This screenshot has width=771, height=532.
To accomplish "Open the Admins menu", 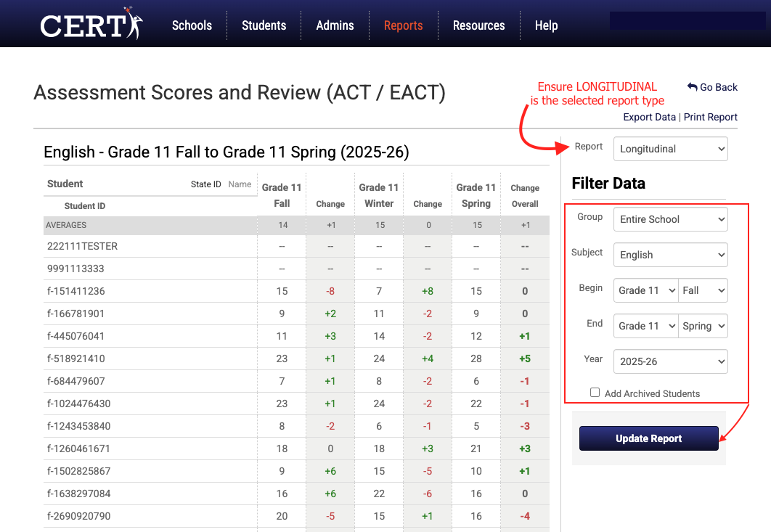I will pos(335,25).
